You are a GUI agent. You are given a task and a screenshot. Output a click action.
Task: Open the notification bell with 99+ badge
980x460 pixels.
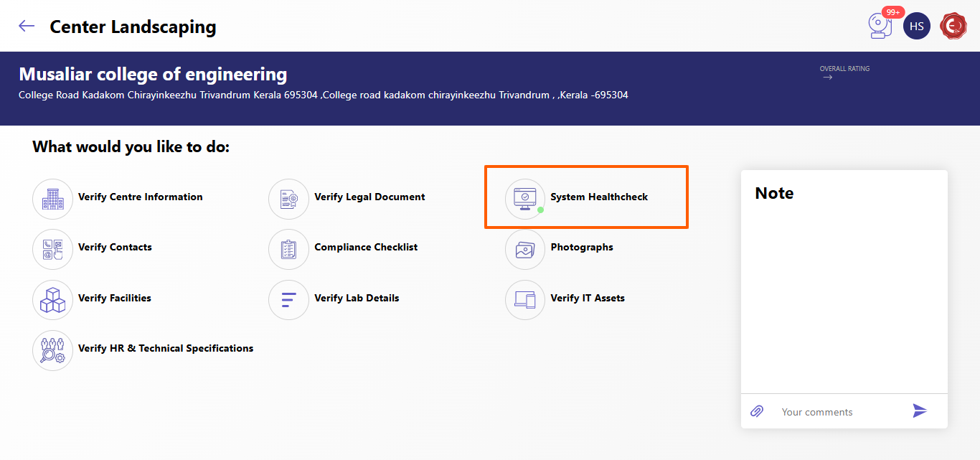(880, 27)
